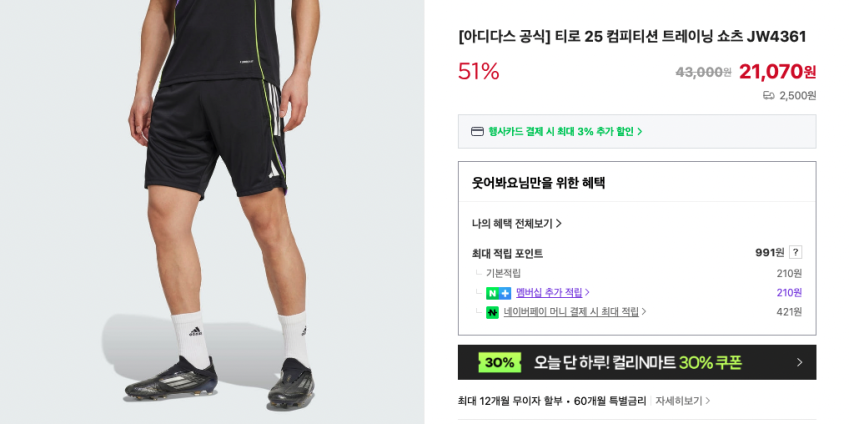
Task: Click the delivery truck icon beside 2,500원
Action: tap(768, 96)
